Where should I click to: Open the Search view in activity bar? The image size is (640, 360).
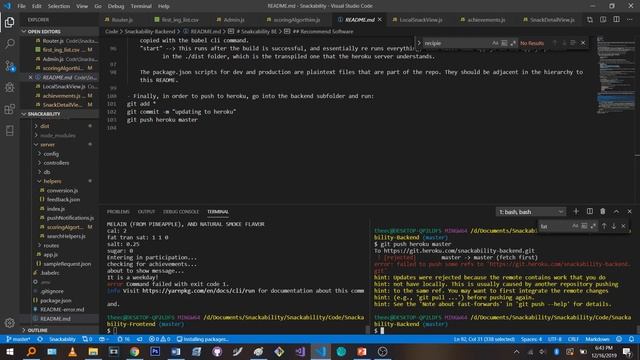pyautogui.click(x=9, y=43)
